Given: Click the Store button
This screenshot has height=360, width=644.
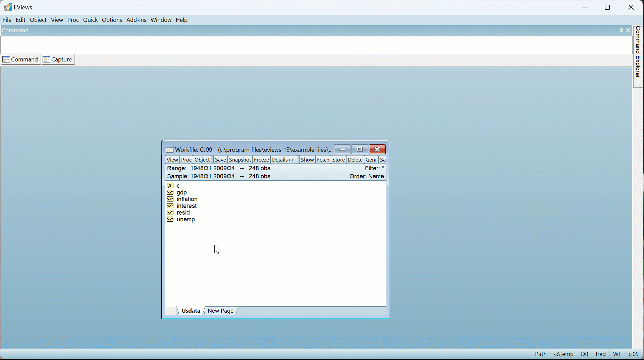Looking at the screenshot, I should pyautogui.click(x=339, y=160).
